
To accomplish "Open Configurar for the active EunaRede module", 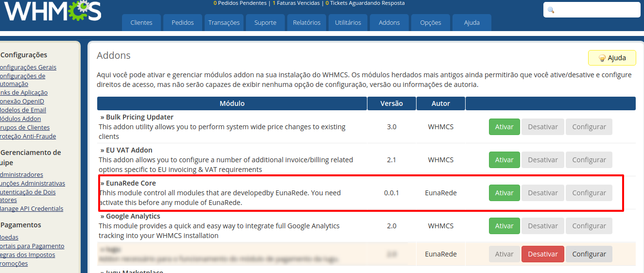I will pos(589,254).
